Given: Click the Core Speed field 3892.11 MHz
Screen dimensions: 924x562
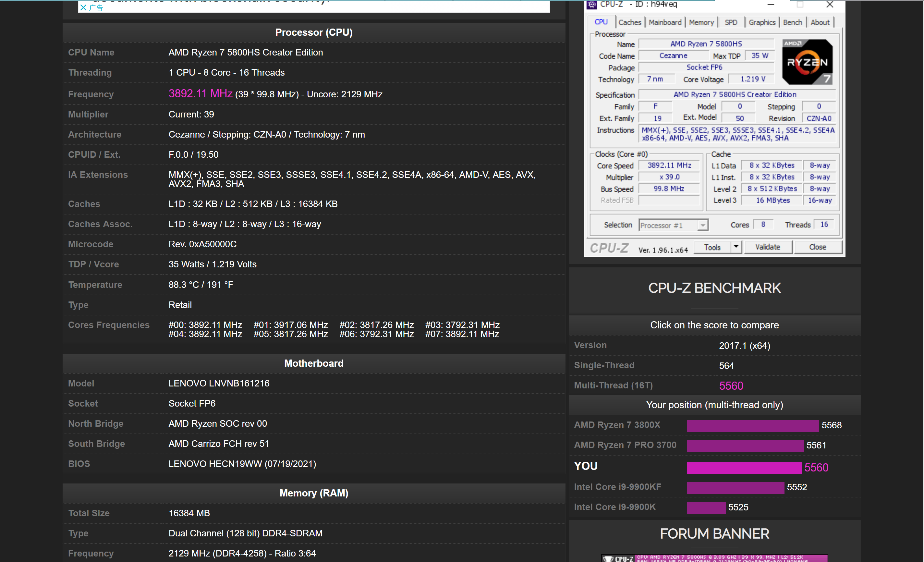Looking at the screenshot, I should 669,165.
